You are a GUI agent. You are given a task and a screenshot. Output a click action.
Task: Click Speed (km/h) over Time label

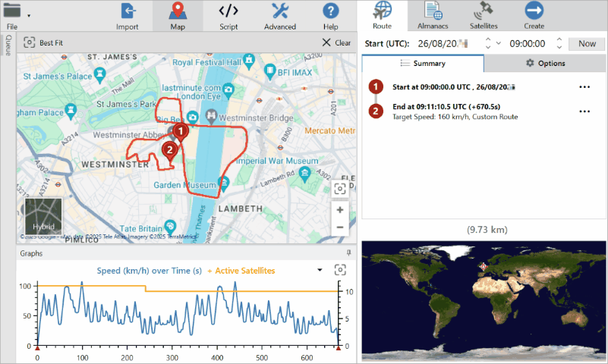150,271
